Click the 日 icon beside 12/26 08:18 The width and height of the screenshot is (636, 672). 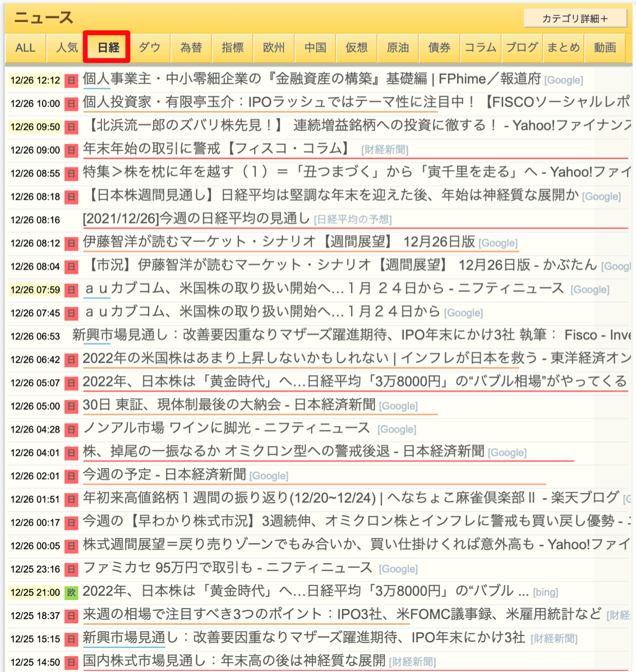71,197
